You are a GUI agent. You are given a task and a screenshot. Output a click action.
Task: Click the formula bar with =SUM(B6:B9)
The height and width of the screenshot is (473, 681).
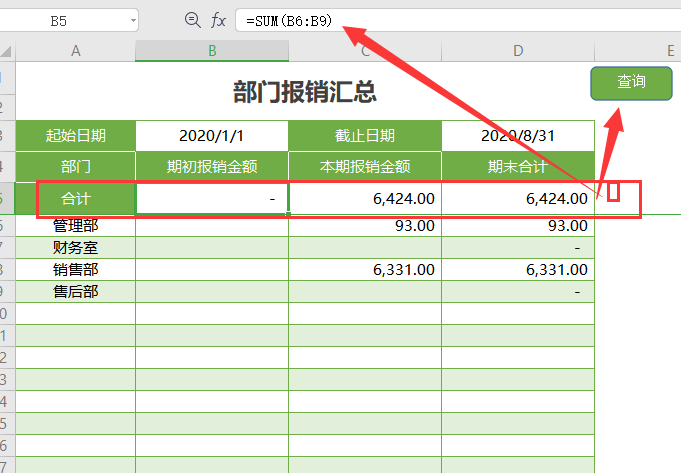(458, 20)
